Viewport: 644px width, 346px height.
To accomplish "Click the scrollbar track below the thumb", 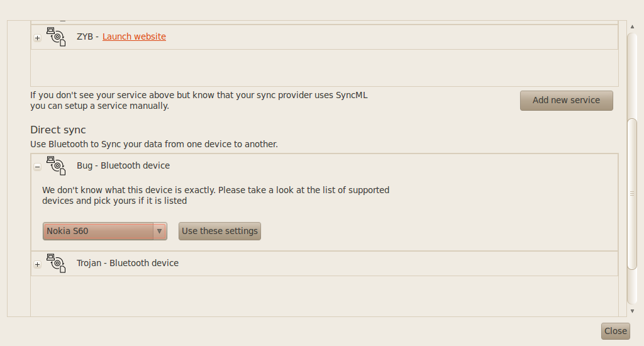I will [x=632, y=286].
